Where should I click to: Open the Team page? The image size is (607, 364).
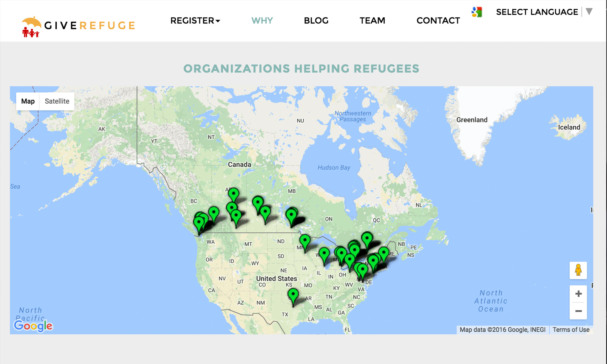pyautogui.click(x=373, y=20)
